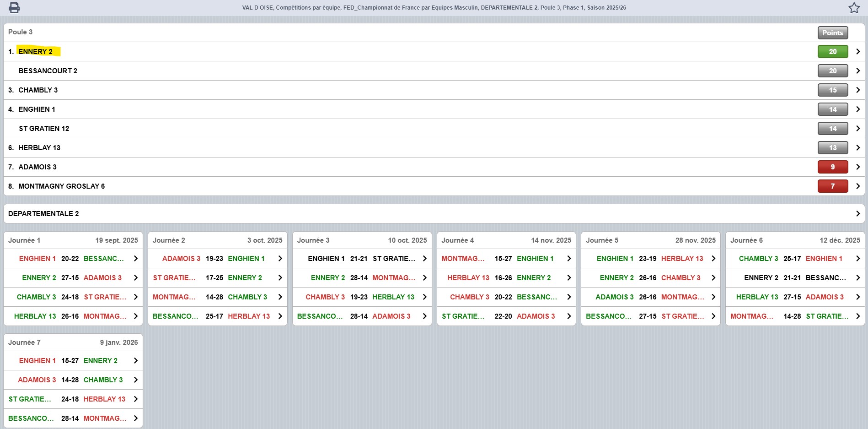Click the print icon in header
Screen dimensions: 868x429
pyautogui.click(x=14, y=8)
